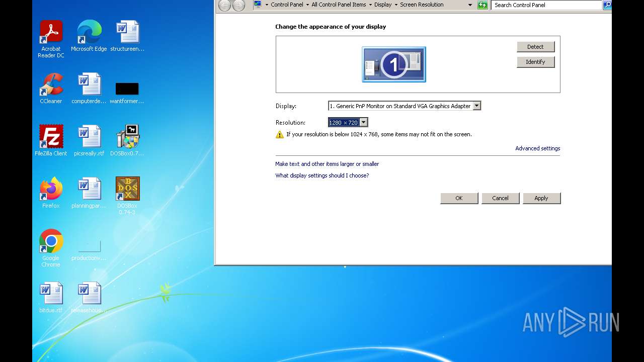Go to All Control Panel Items breadcrumb

point(339,5)
